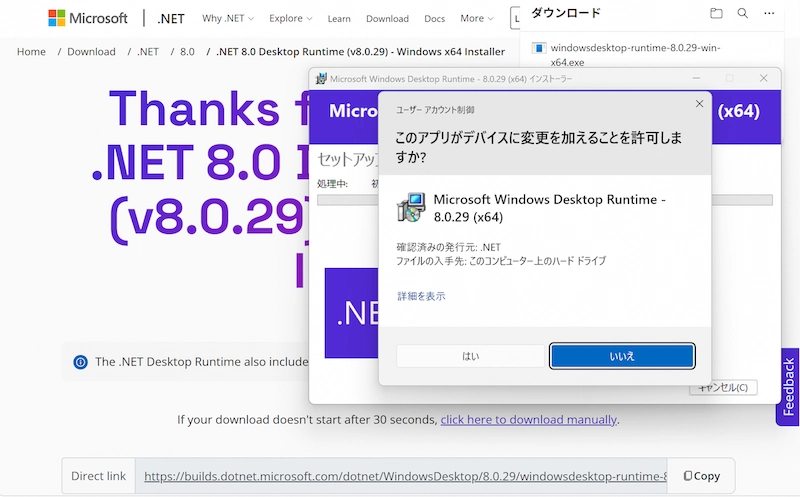Click the installer icon in the UAC dialog
800x497 pixels.
[x=411, y=207]
